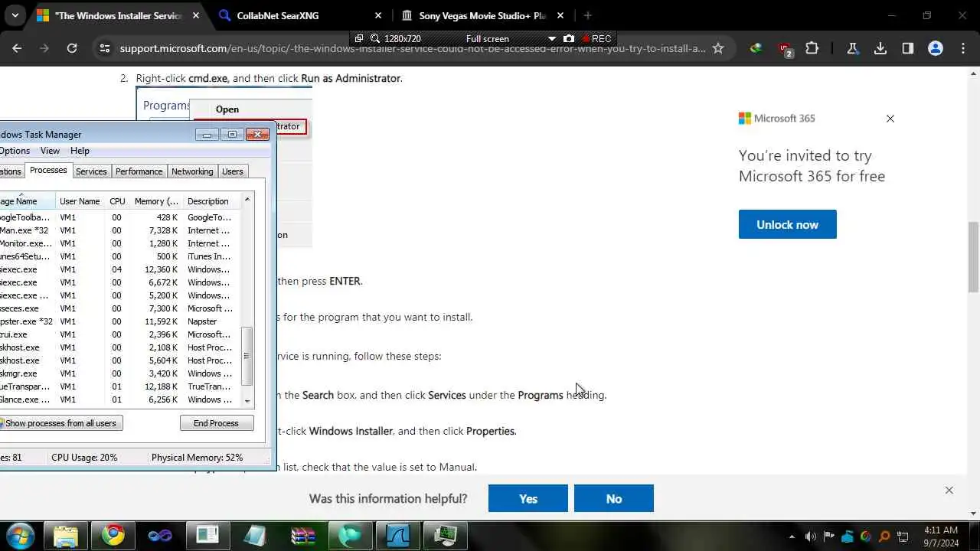This screenshot has height=551, width=980.
Task: Open the Chrome three-dot menu
Action: coord(963,48)
